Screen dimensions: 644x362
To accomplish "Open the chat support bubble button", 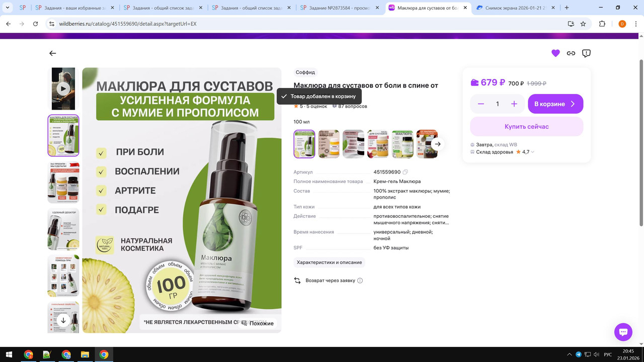I will pos(623,332).
